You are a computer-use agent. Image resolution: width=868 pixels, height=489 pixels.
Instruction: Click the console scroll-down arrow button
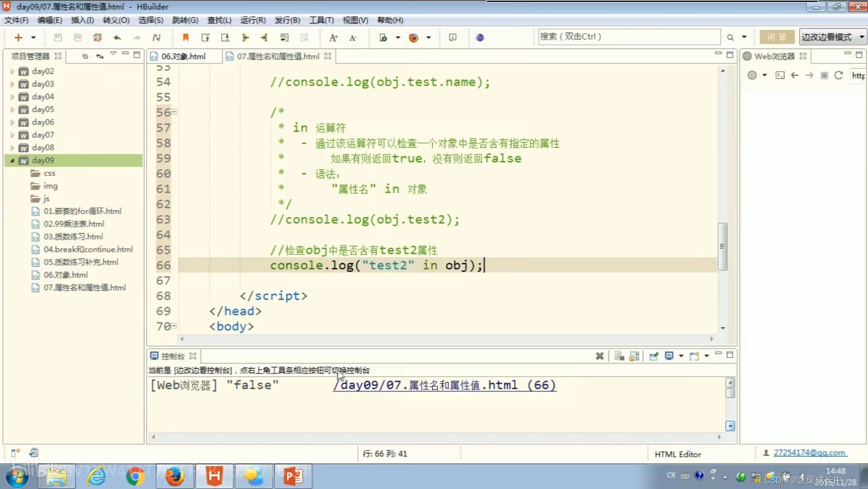(x=730, y=426)
